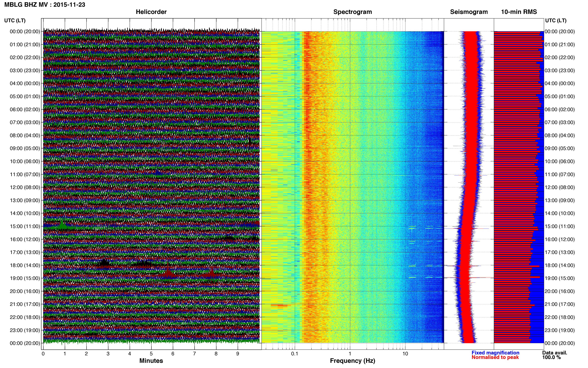The height and width of the screenshot is (368, 588).
Task: Click the Normalised to peak legend entry
Action: click(x=495, y=357)
